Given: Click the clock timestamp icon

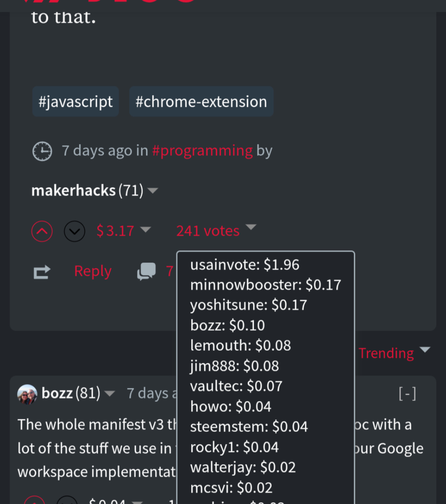Looking at the screenshot, I should pos(42,151).
